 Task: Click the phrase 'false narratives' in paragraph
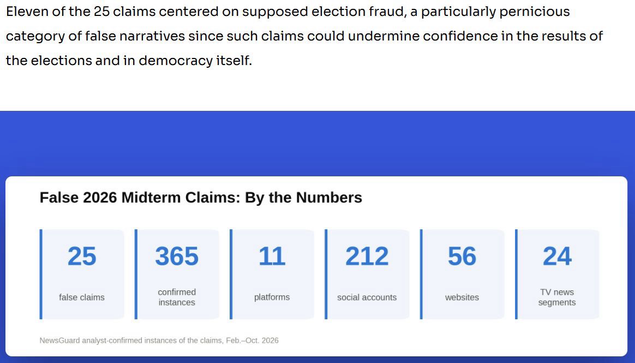[x=135, y=36]
